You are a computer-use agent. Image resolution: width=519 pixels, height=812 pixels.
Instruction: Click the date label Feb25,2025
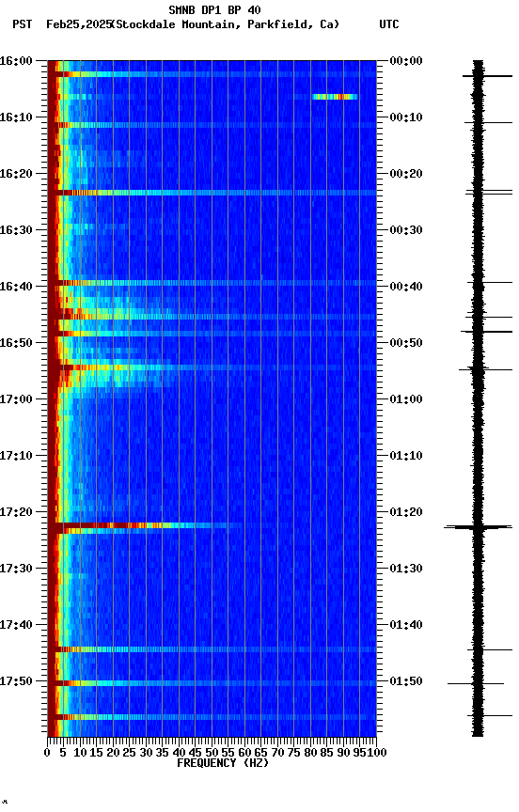(x=79, y=24)
